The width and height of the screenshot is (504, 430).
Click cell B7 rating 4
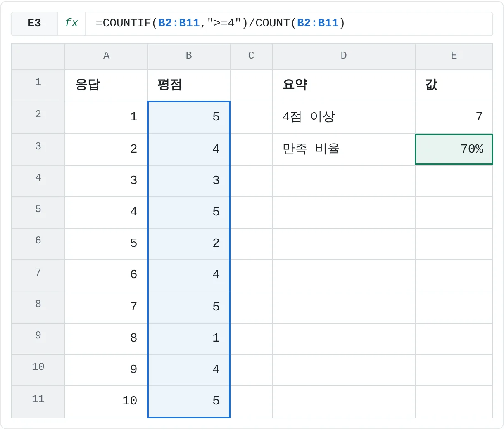189,275
